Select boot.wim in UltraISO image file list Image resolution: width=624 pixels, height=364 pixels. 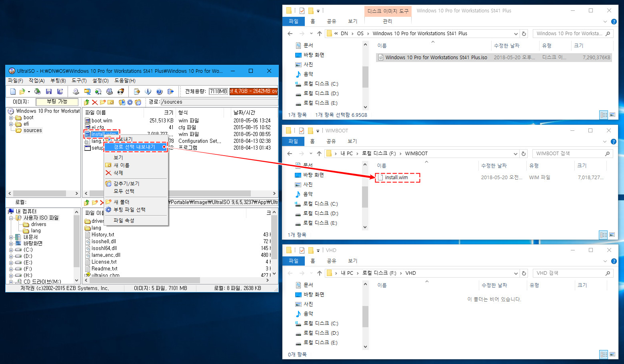click(102, 121)
